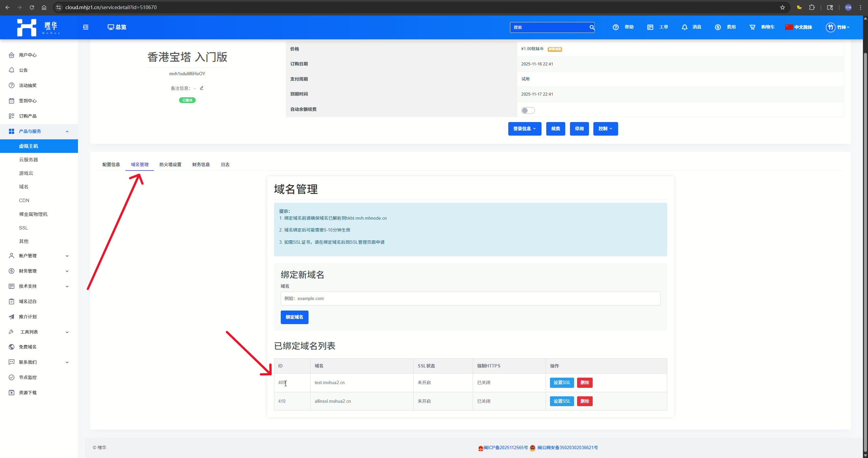The width and height of the screenshot is (868, 458).
Task: Click the 工单 ticket icon
Action: 650,27
